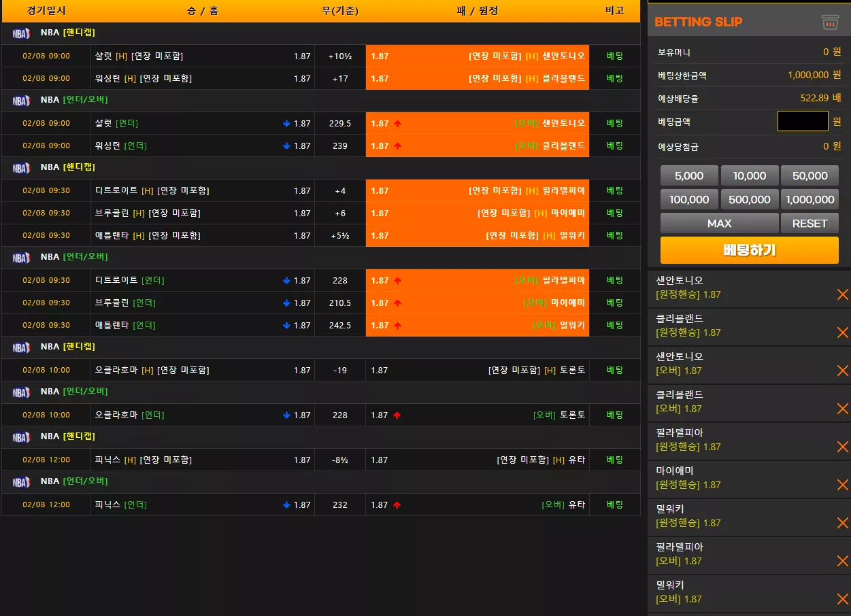Click 베팅 link in 피닉스 232 row
This screenshot has width=851, height=616.
coord(615,505)
